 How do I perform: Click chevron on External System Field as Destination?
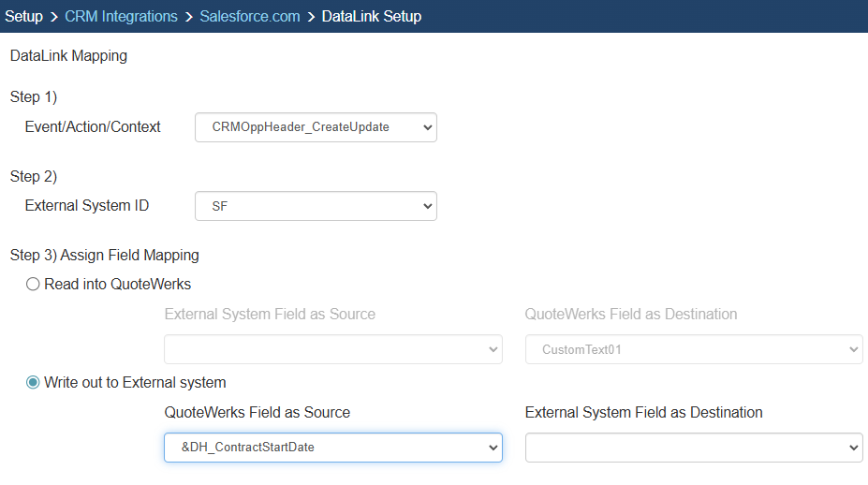click(852, 448)
